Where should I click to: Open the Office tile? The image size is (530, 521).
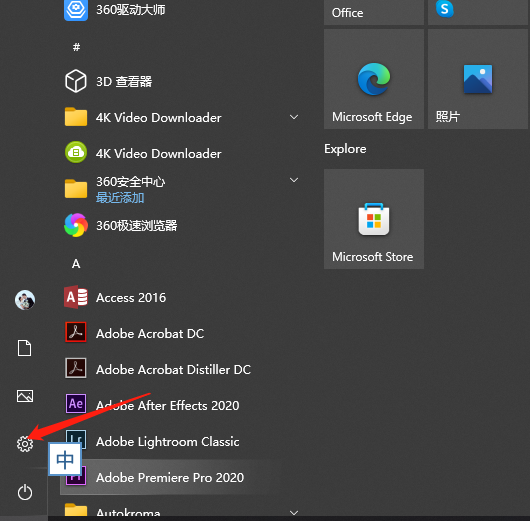tap(374, 12)
